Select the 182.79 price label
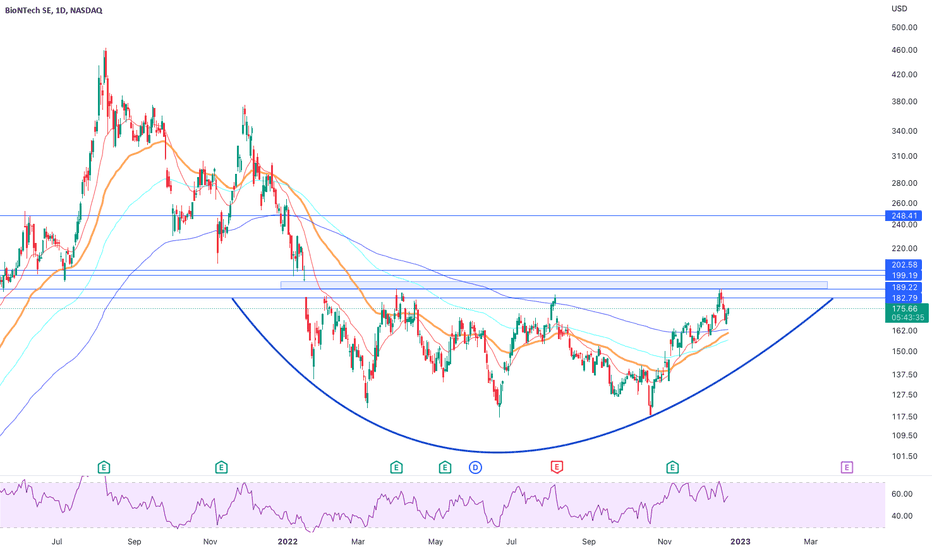The height and width of the screenshot is (550, 932). 903,298
